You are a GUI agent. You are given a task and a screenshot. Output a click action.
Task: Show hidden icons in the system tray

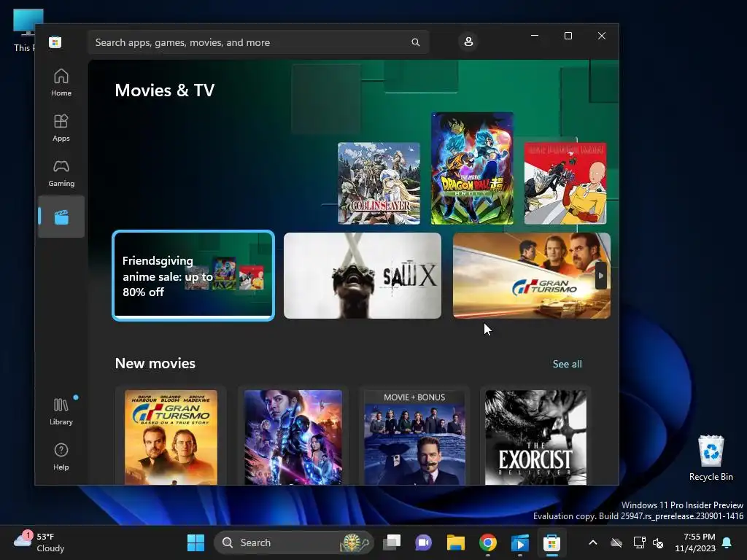pyautogui.click(x=592, y=542)
